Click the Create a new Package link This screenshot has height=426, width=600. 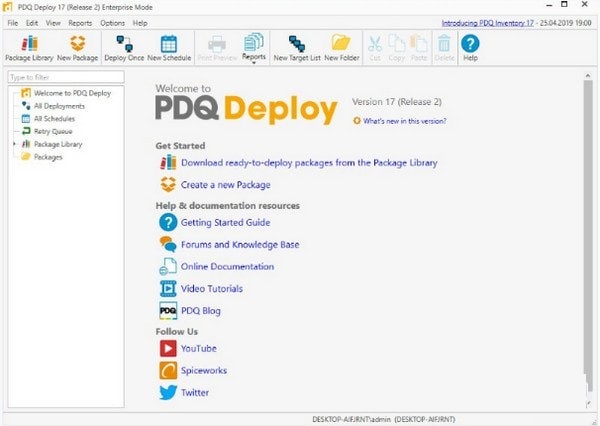tap(225, 185)
